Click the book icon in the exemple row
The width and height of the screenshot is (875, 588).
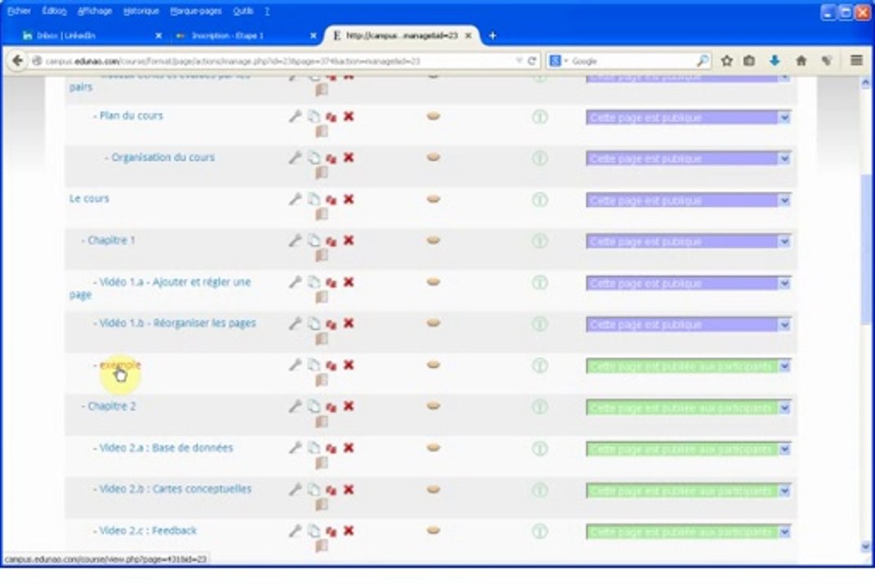tap(321, 381)
